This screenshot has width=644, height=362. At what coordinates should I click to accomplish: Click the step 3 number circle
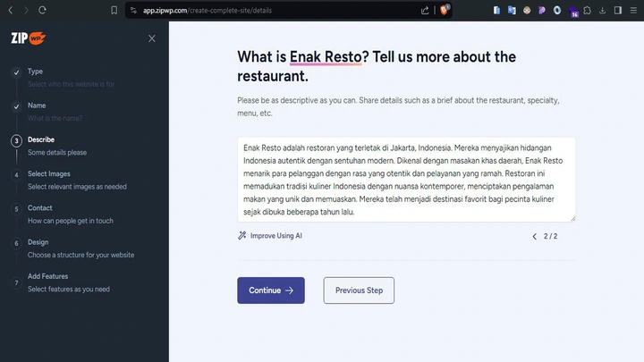pyautogui.click(x=16, y=141)
